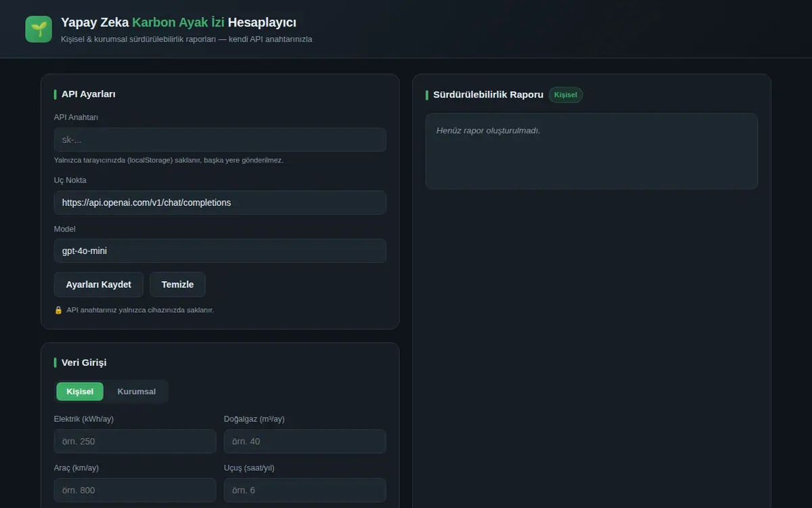Click the Veri Girişi section heading
Screen dimensions: 812x508
click(x=84, y=362)
